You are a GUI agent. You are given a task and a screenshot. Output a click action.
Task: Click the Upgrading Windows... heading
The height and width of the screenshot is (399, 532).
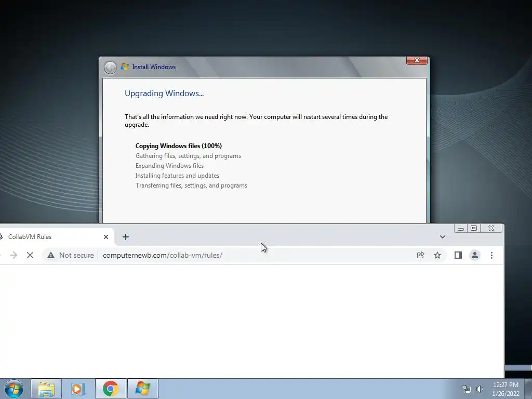pos(164,94)
